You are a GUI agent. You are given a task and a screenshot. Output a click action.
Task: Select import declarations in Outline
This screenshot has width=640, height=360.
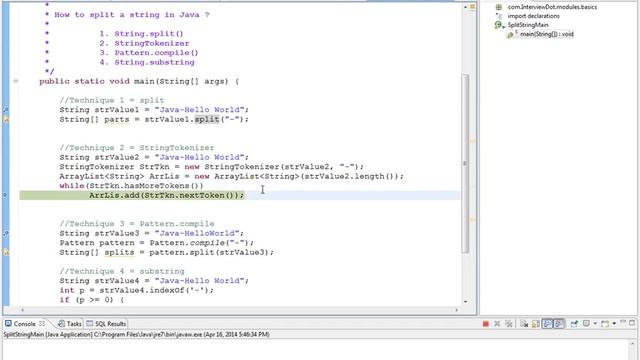pyautogui.click(x=533, y=16)
